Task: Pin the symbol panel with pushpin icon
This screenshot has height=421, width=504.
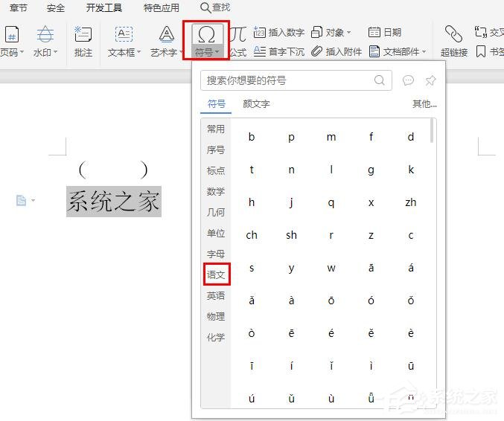Action: [430, 80]
